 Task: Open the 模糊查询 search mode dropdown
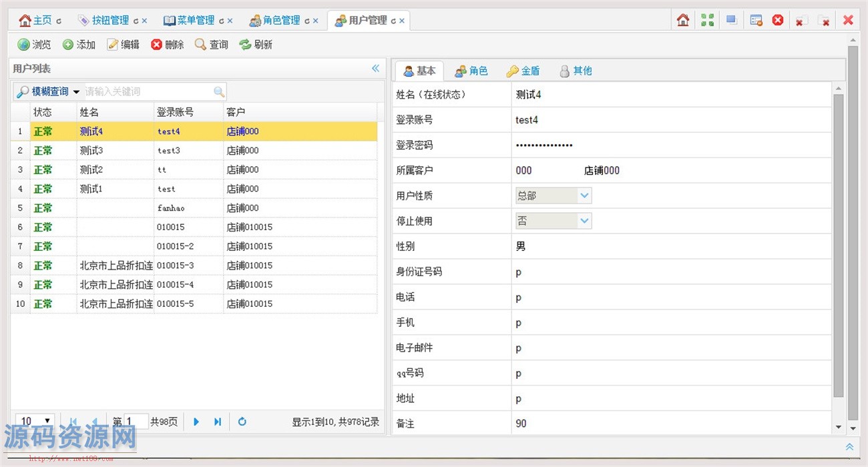(76, 92)
